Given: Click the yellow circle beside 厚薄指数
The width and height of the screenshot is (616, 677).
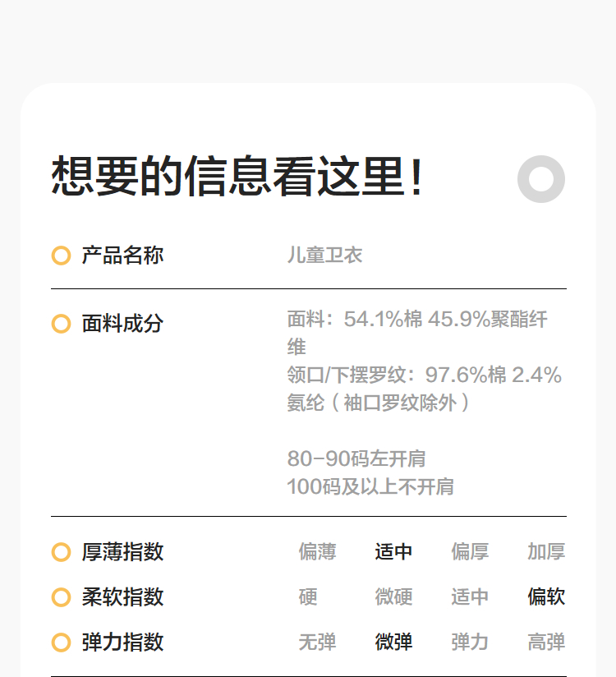Looking at the screenshot, I should [61, 552].
